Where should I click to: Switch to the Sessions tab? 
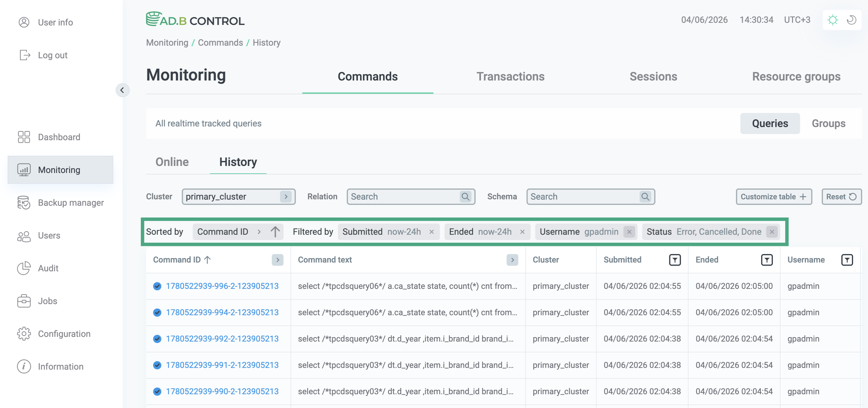pyautogui.click(x=653, y=76)
